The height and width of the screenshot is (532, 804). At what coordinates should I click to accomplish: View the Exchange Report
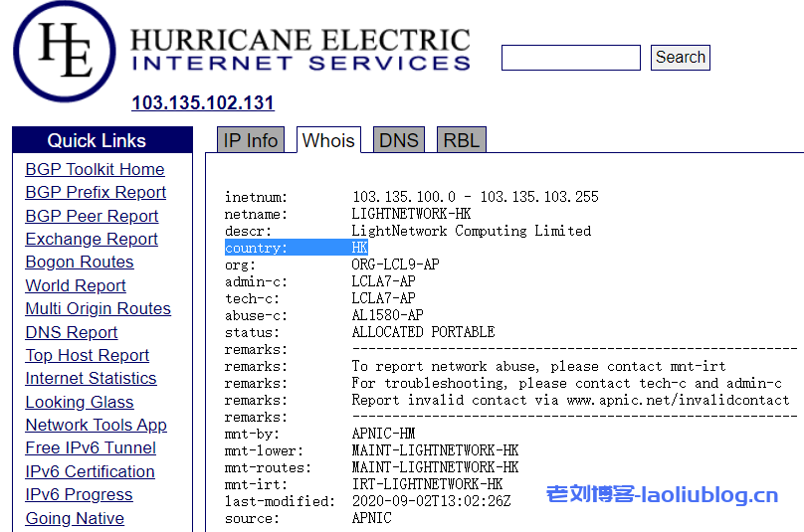[x=92, y=239]
